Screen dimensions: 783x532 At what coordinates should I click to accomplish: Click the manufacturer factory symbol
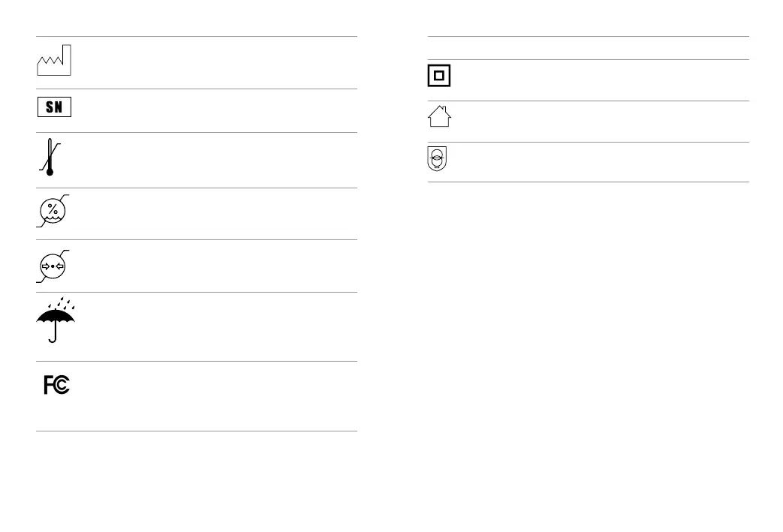coord(54,60)
